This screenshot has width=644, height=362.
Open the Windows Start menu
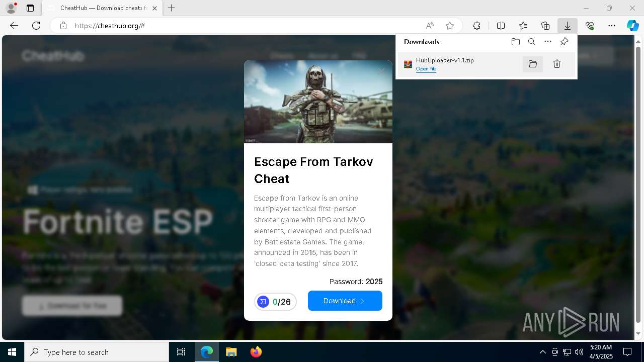pos(12,352)
